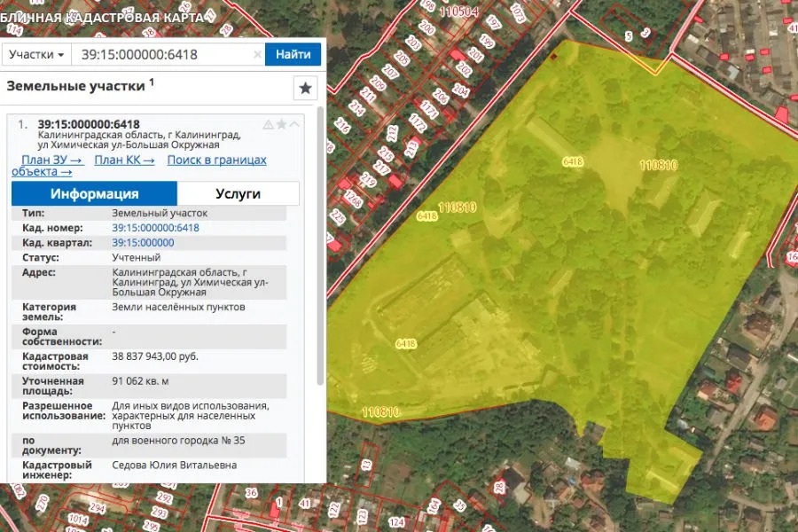Click map parcel label 1268
This screenshot has height=532, width=798.
tap(353, 199)
